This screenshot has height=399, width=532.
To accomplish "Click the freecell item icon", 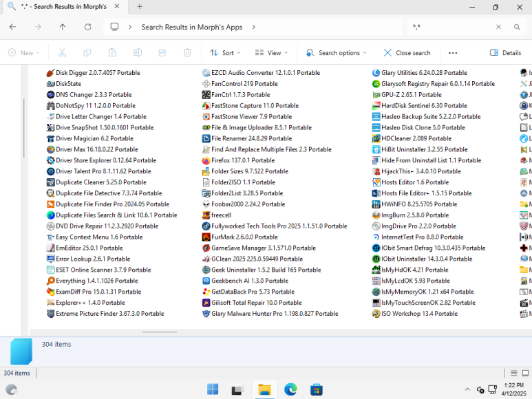I will (206, 215).
